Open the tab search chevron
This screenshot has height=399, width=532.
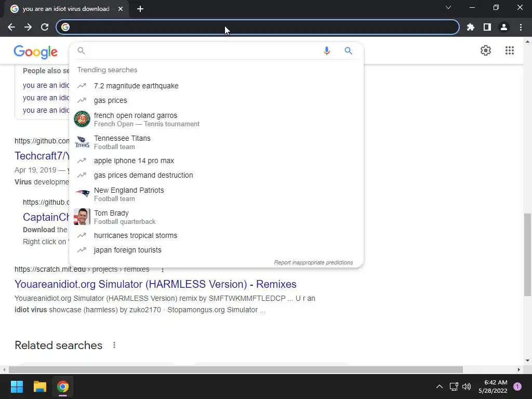[448, 7]
